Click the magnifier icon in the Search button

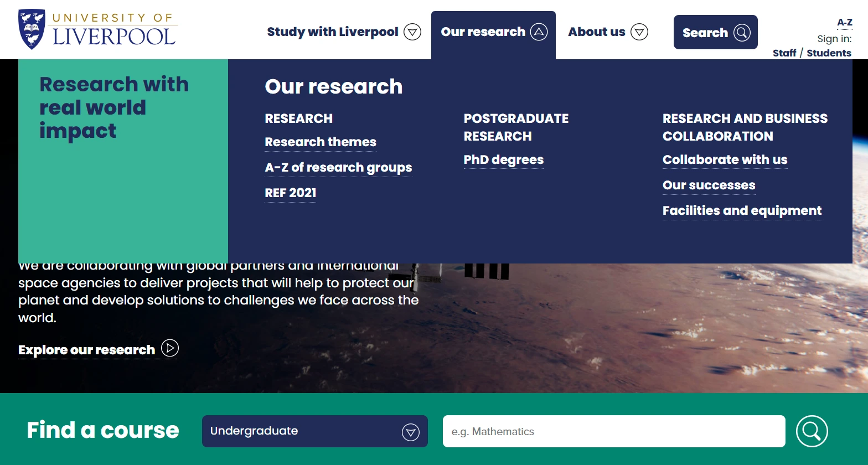pos(742,33)
